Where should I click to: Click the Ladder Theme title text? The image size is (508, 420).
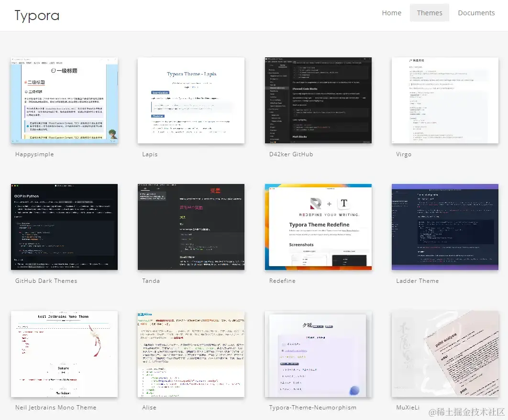pos(417,281)
